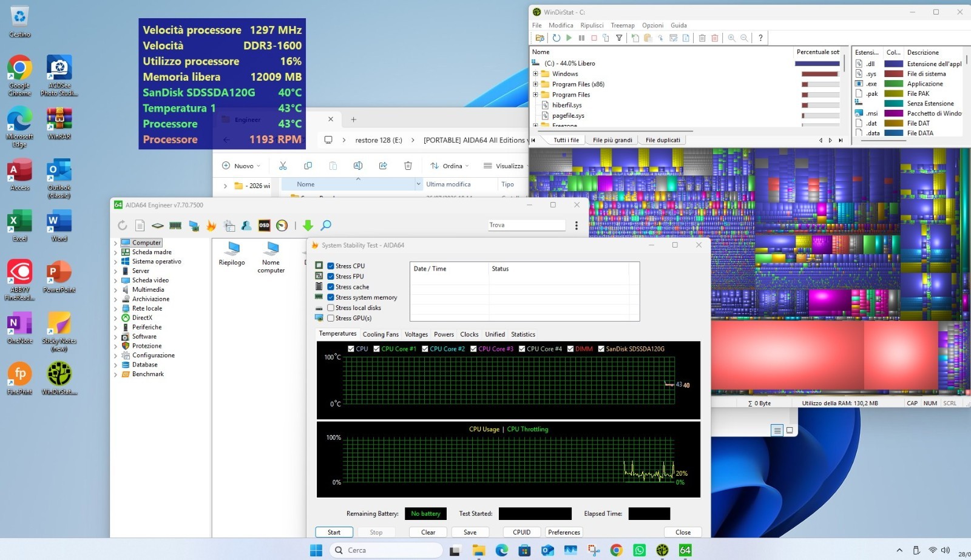
Task: Toggle the SanDisk SDSSDA120G graph checkbox
Action: click(x=601, y=349)
